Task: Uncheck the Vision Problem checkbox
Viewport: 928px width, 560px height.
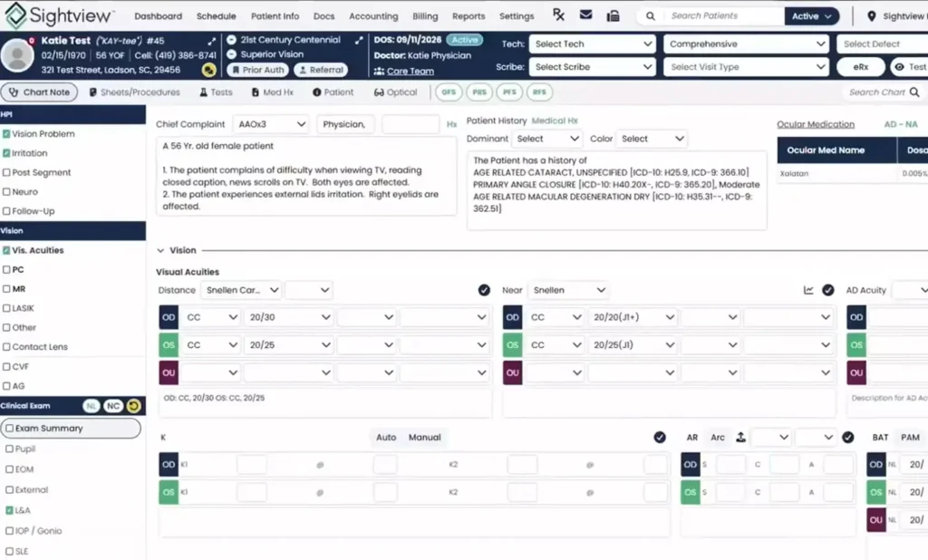Action: pyautogui.click(x=6, y=134)
